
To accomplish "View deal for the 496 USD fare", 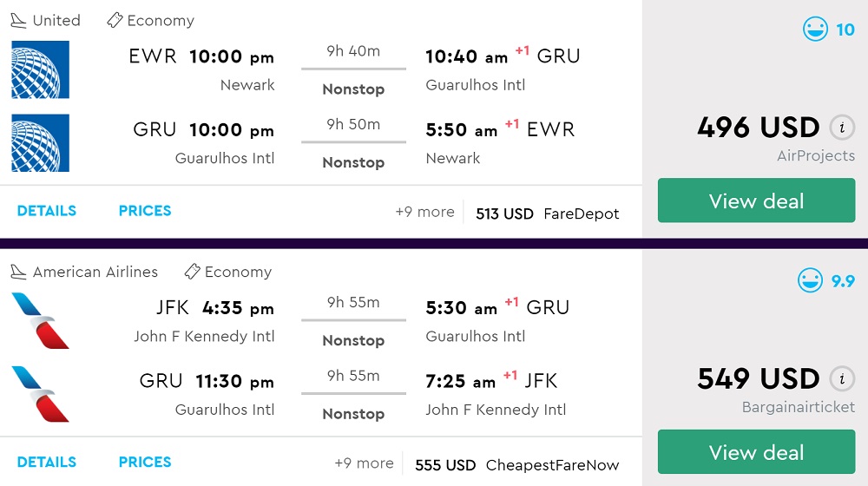I will (x=756, y=201).
